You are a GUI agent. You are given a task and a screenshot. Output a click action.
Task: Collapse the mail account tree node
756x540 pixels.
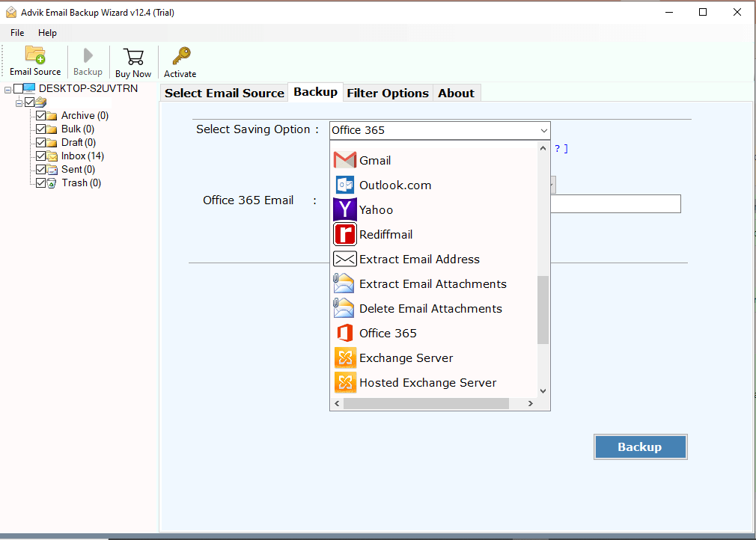(x=19, y=103)
